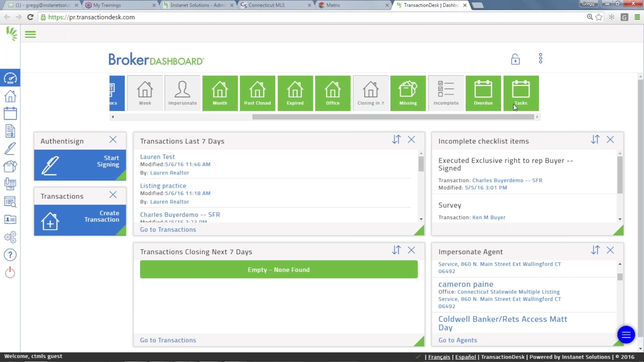Click Go to Agents link

[x=458, y=340]
